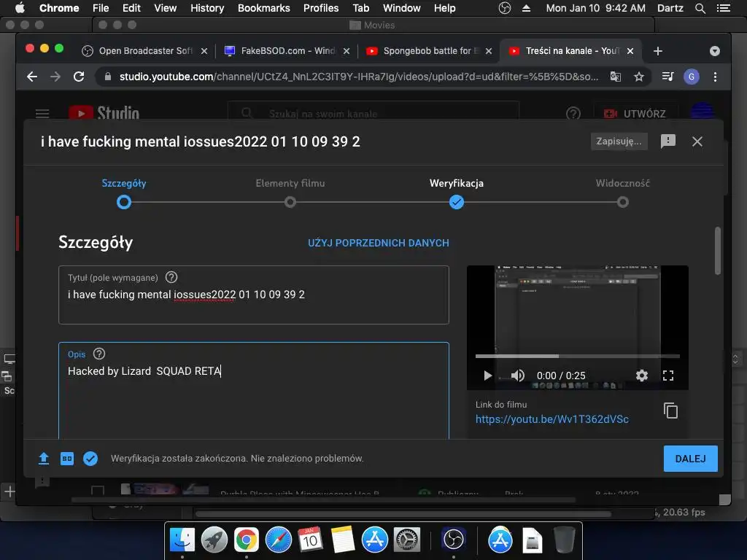The image size is (747, 560).
Task: Open Chrome three-dot menu
Action: (x=715, y=77)
